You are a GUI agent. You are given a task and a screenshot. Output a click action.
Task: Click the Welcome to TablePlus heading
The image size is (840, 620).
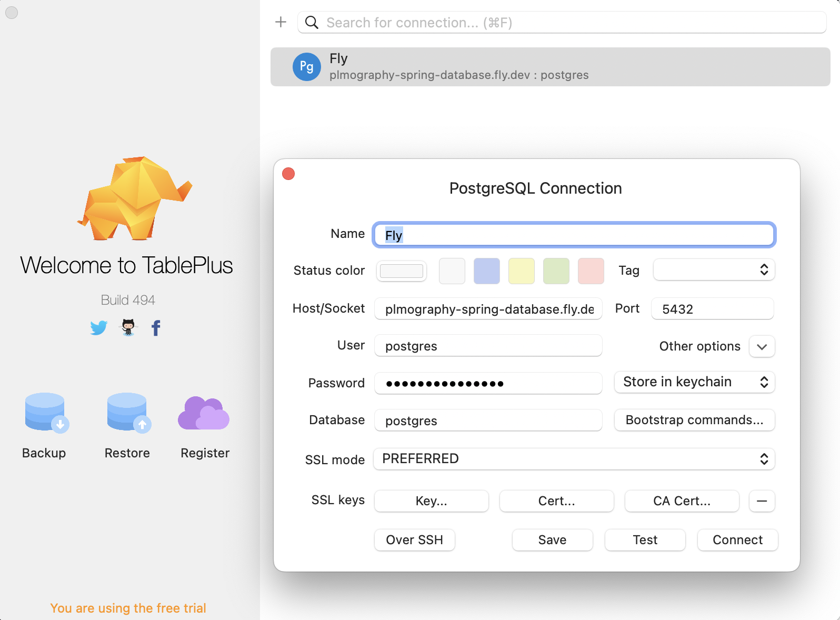click(127, 265)
